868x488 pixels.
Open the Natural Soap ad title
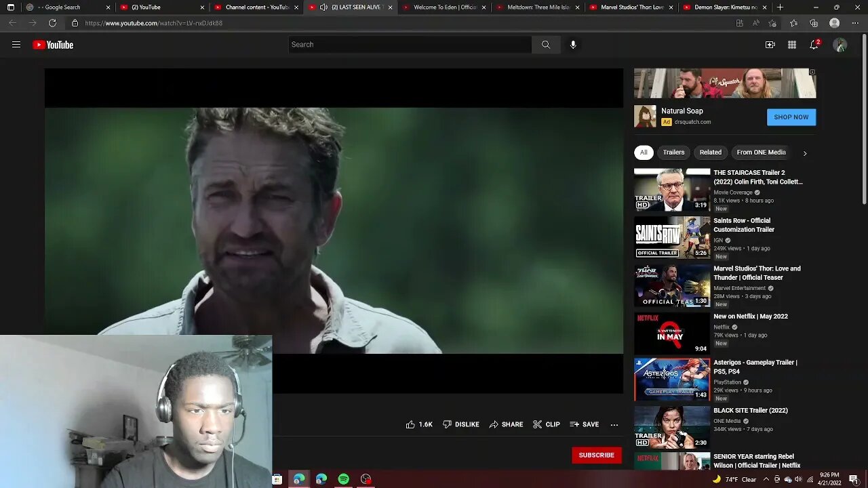pos(682,111)
